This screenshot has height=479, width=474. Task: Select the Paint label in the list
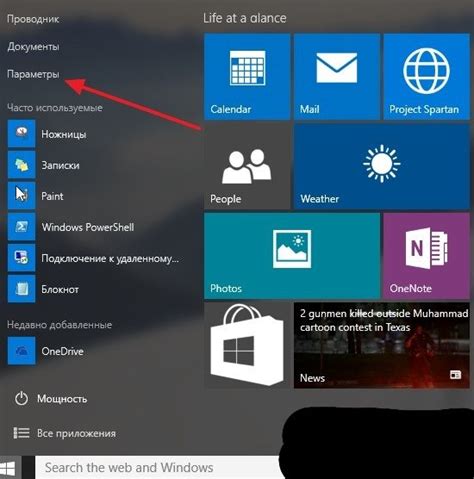(52, 196)
